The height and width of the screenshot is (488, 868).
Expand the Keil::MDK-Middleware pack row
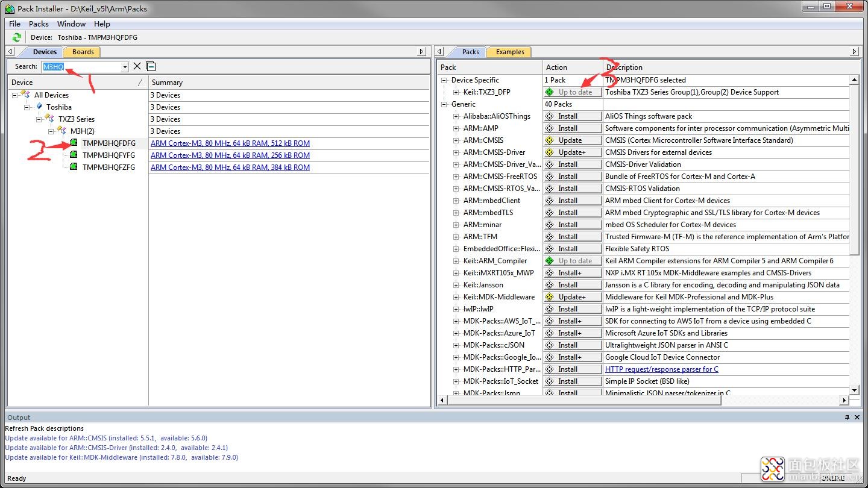click(x=456, y=297)
